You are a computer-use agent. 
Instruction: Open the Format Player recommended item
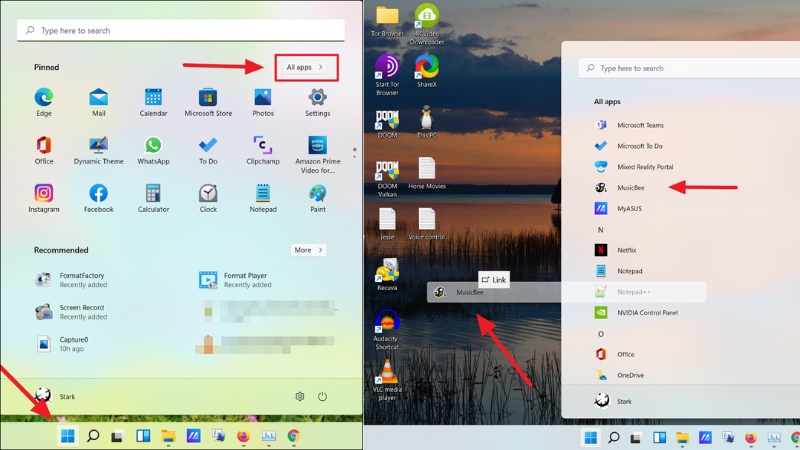(235, 280)
